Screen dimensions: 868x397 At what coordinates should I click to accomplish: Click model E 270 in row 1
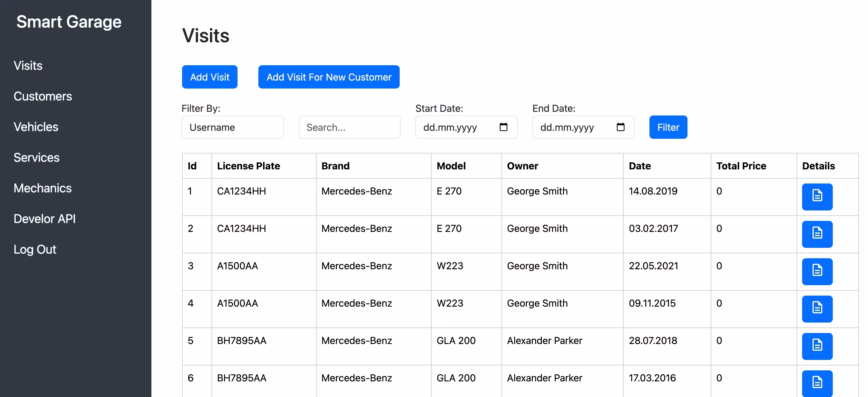tap(449, 191)
